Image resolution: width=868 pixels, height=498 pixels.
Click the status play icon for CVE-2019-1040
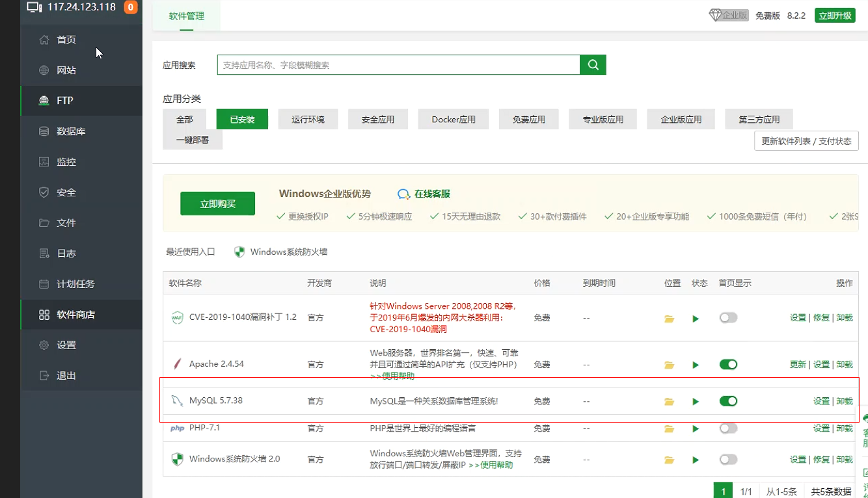[x=696, y=319]
